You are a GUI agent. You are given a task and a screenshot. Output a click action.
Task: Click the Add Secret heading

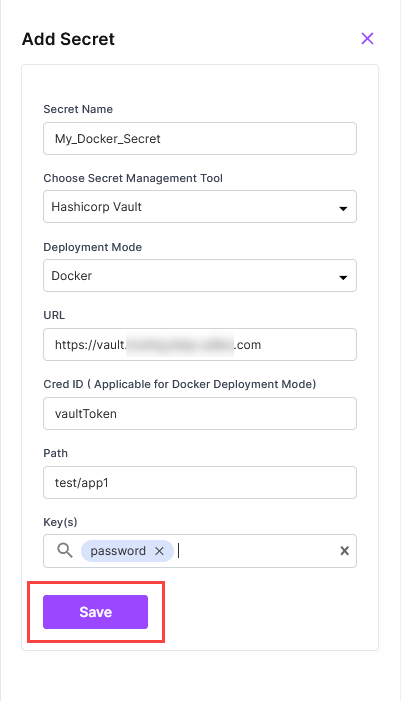(x=68, y=39)
